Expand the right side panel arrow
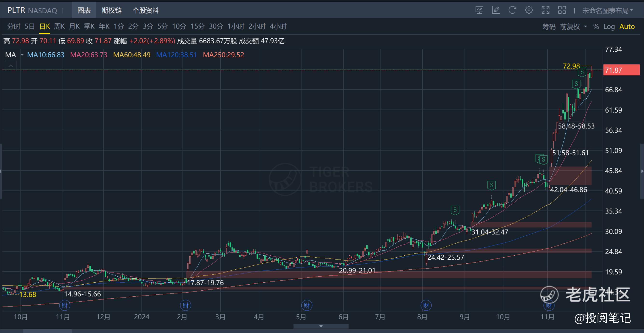This screenshot has width=644, height=333. point(642,171)
